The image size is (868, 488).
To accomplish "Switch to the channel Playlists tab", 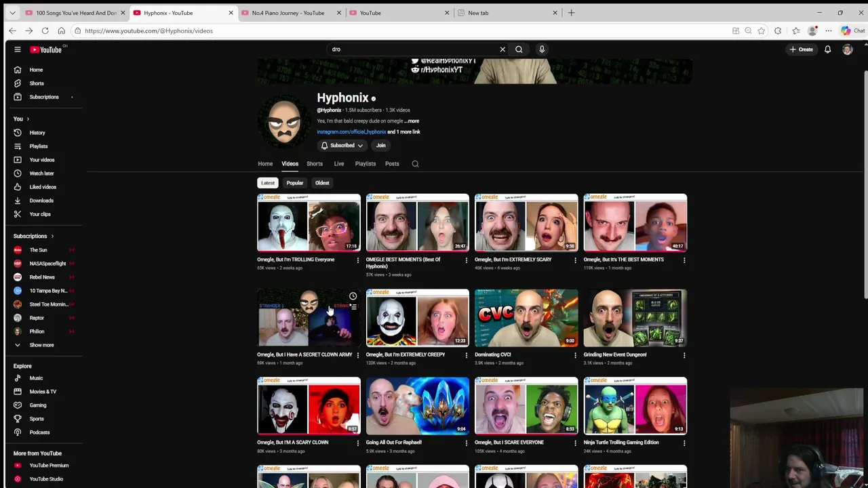I will (366, 164).
